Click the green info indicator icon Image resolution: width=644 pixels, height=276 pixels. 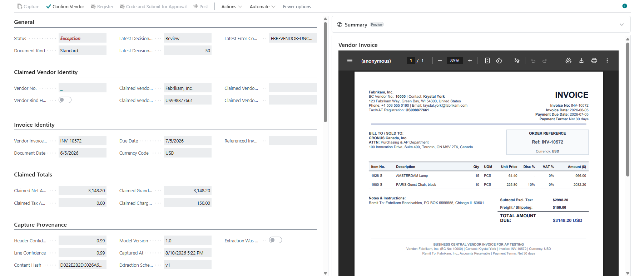tap(625, 6)
